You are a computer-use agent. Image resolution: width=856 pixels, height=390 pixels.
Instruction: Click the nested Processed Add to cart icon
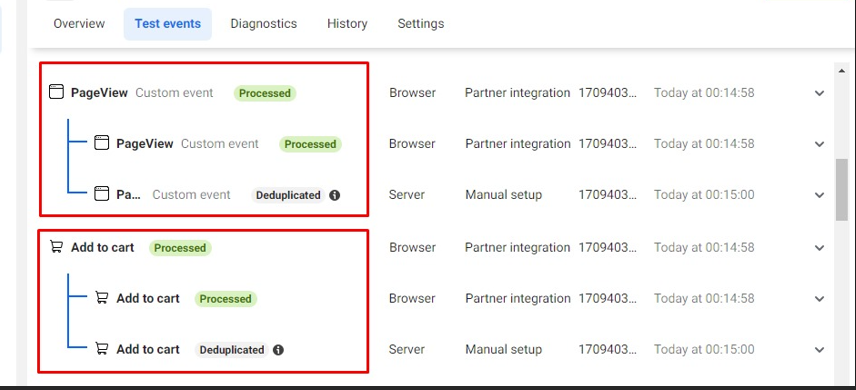pos(102,298)
